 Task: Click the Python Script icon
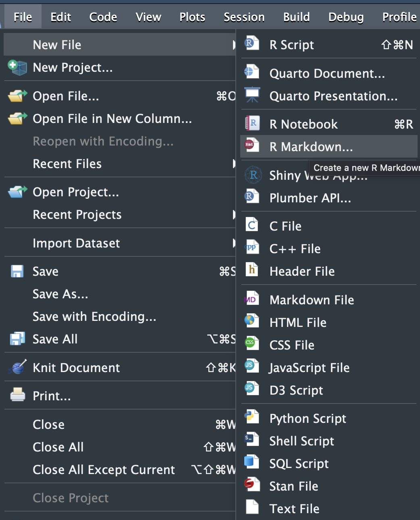coord(252,417)
